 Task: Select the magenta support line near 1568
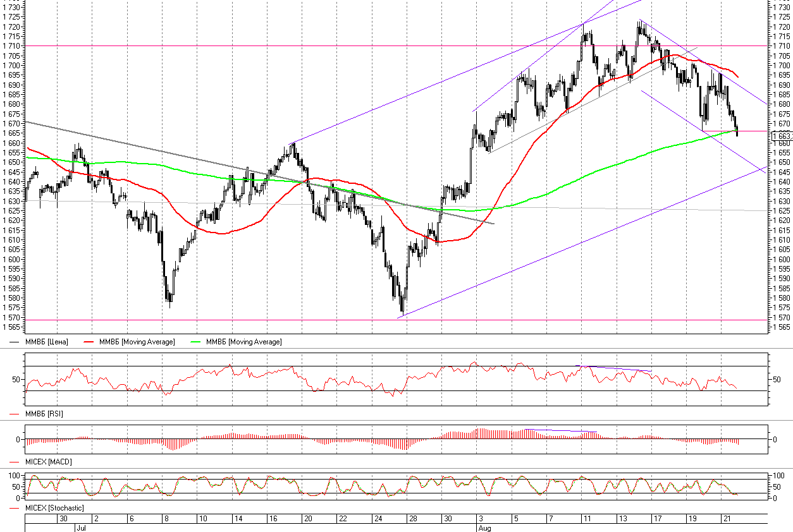(253, 320)
